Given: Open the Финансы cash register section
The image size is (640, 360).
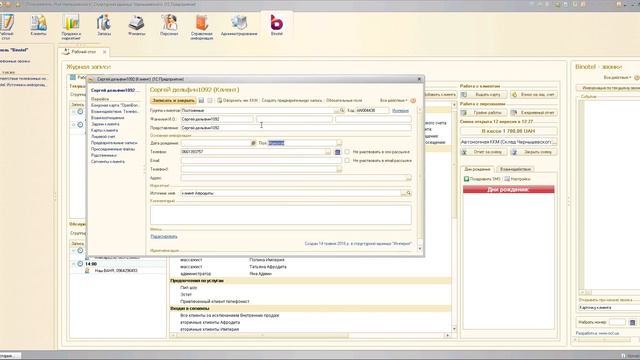Looking at the screenshot, I should (x=136, y=26).
